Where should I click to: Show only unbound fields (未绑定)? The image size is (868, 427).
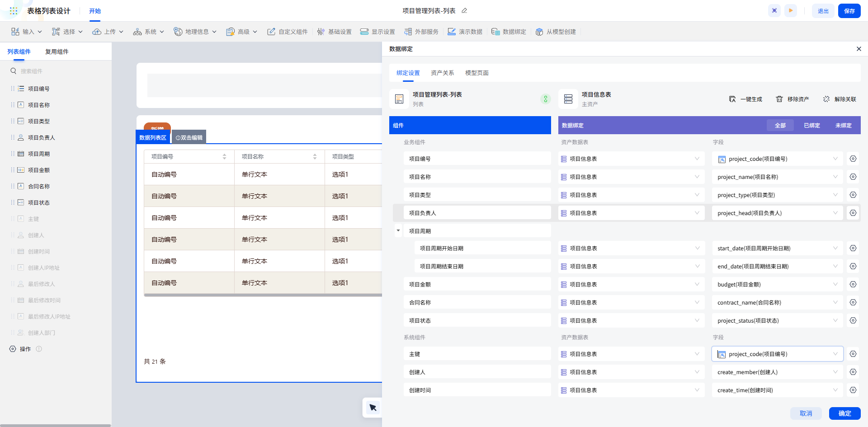[843, 126]
